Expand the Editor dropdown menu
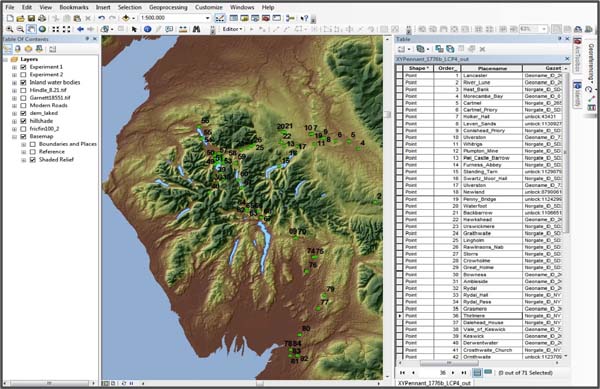The width and height of the screenshot is (600, 389). (x=233, y=29)
